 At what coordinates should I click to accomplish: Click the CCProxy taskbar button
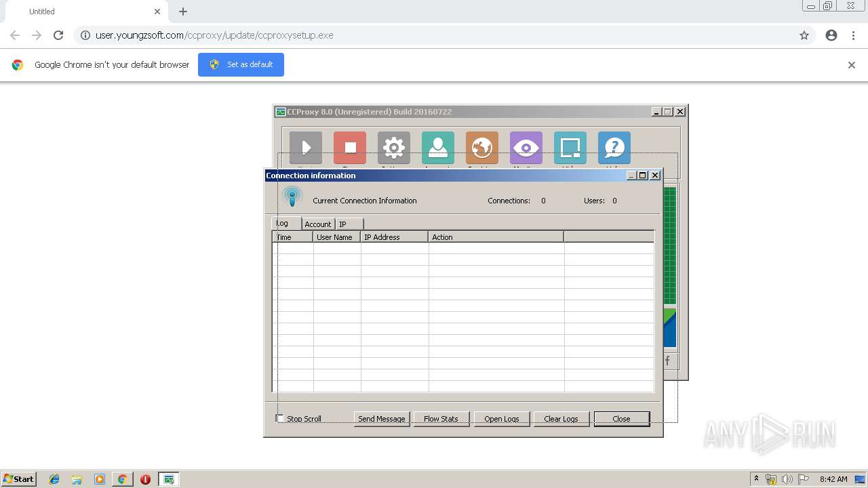coord(168,479)
